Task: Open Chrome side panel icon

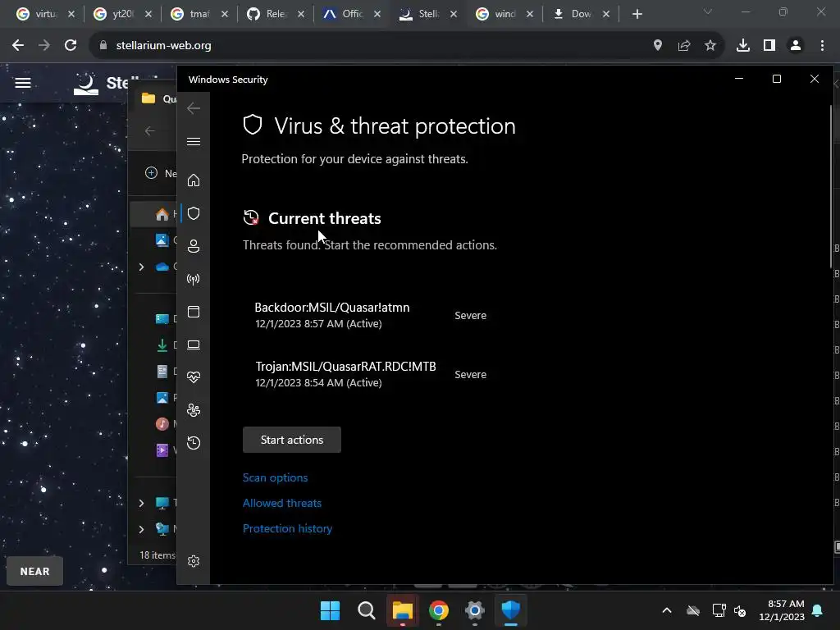Action: pos(769,46)
